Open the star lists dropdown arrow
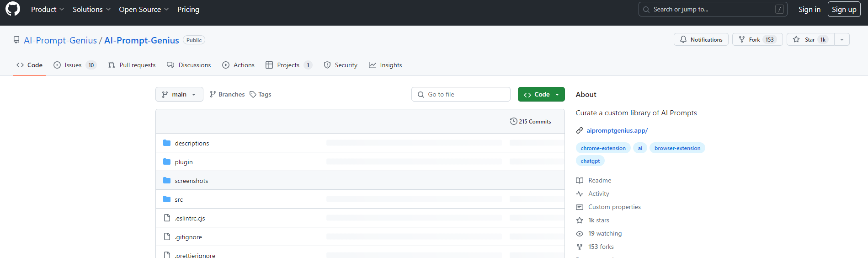Image resolution: width=868 pixels, height=258 pixels. pyautogui.click(x=842, y=40)
